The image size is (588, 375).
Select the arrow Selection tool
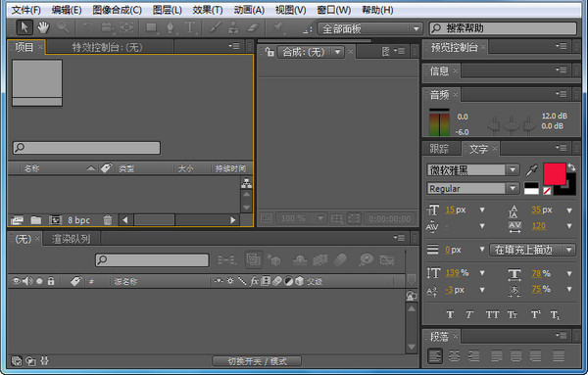click(24, 27)
